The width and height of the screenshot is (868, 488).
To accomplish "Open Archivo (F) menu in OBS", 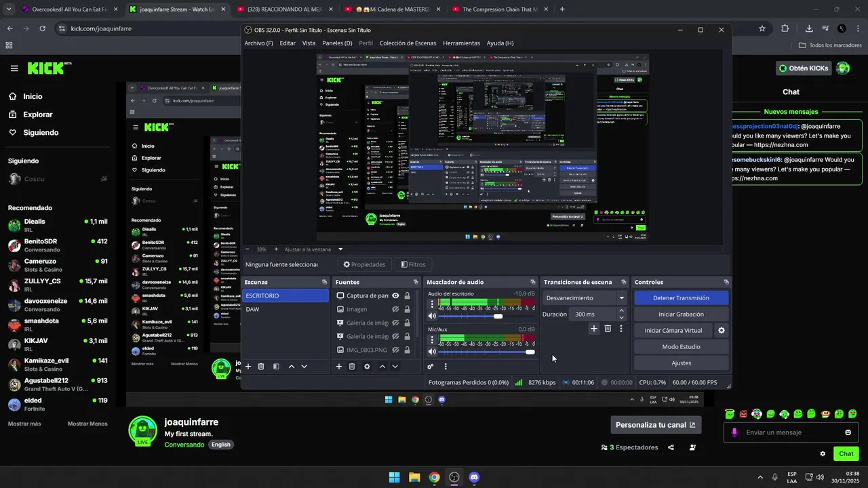I will coord(259,43).
